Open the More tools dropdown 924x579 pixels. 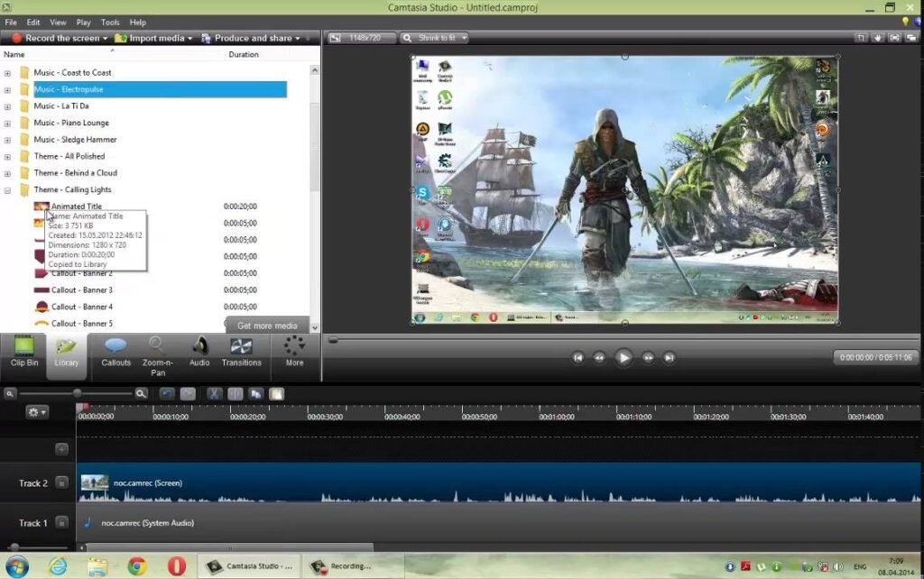294,351
